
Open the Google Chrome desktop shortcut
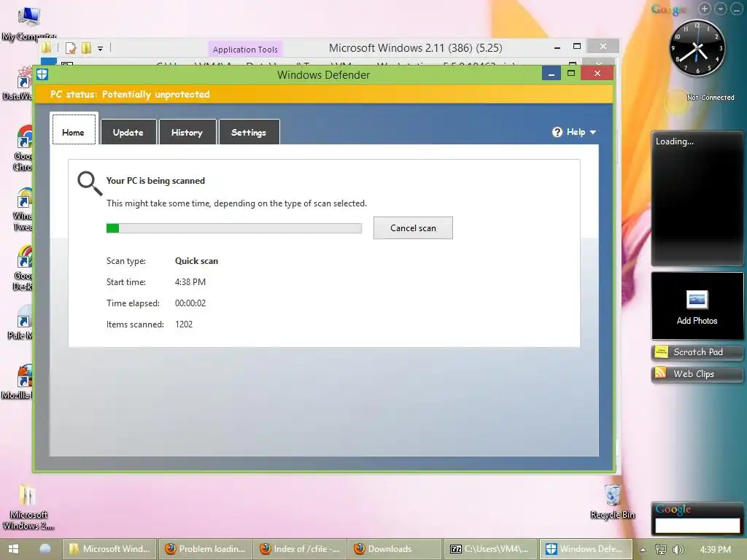tap(24, 147)
